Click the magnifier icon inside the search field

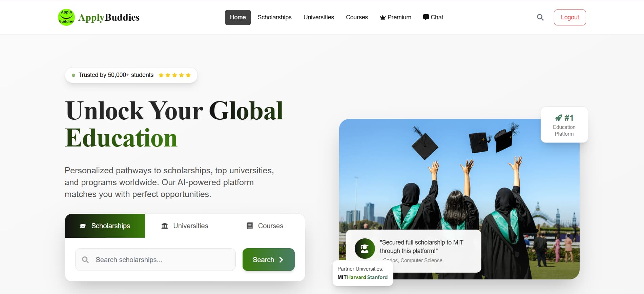[85, 260]
